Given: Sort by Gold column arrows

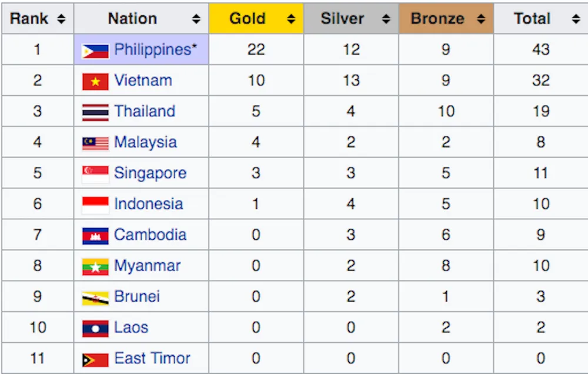Looking at the screenshot, I should (291, 19).
